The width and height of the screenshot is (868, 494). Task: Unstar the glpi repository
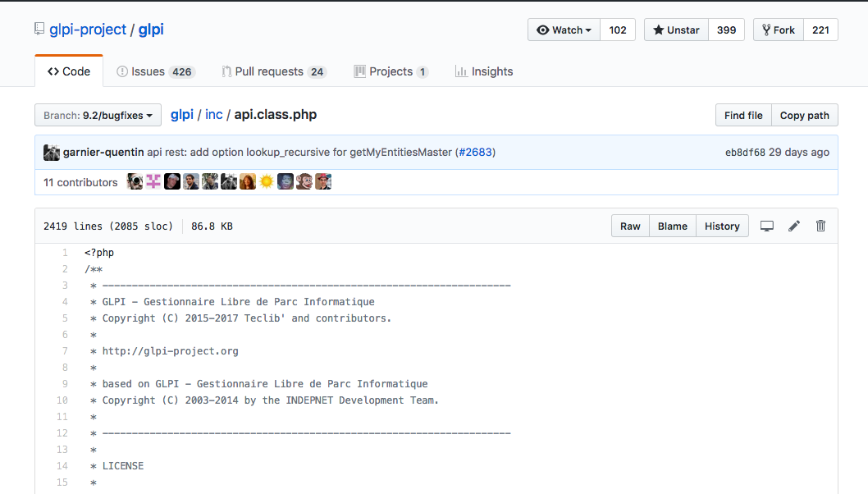[x=676, y=30]
